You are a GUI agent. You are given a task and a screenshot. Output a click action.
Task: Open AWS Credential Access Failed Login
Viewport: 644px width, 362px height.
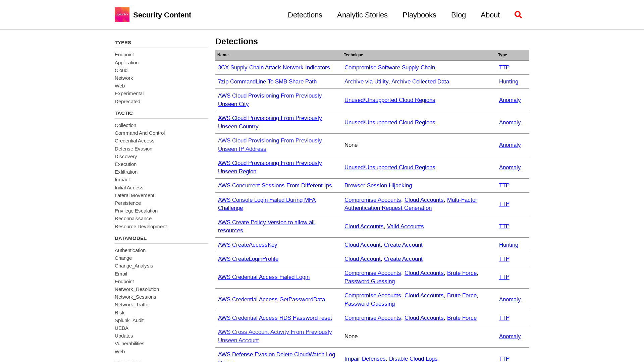point(264,277)
